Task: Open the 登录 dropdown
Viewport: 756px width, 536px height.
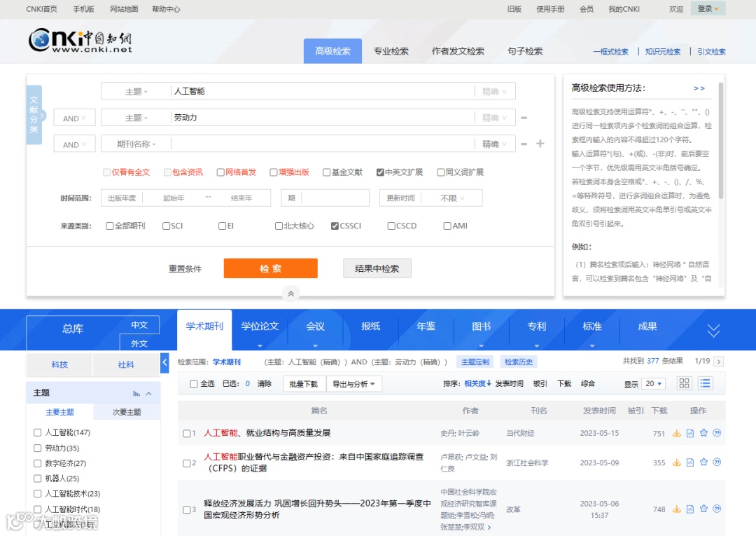Action: coord(708,8)
